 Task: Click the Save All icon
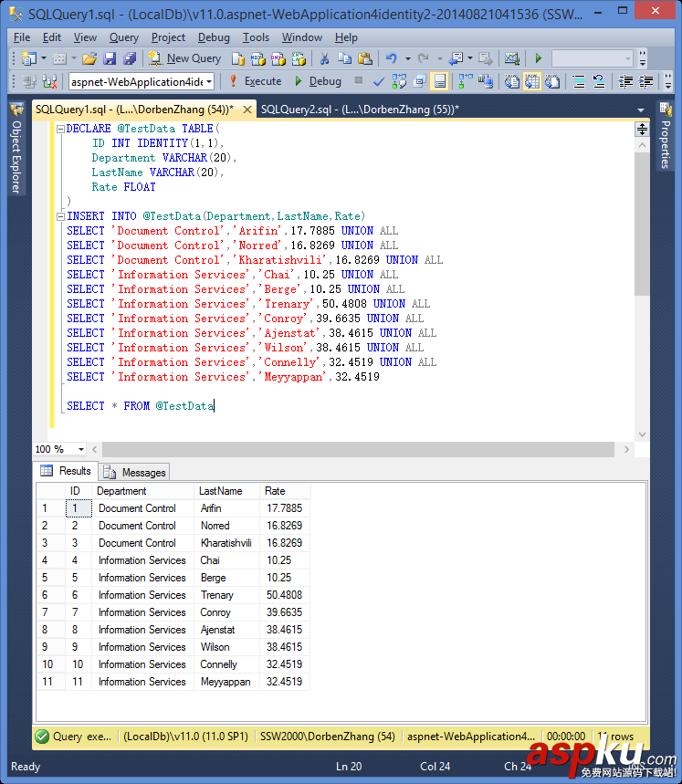point(130,58)
